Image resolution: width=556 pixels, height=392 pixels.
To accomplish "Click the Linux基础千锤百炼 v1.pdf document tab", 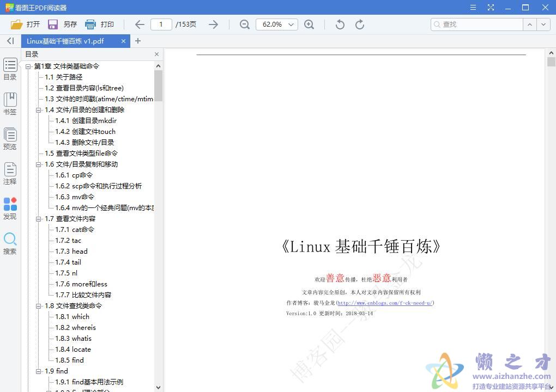I will coord(71,41).
